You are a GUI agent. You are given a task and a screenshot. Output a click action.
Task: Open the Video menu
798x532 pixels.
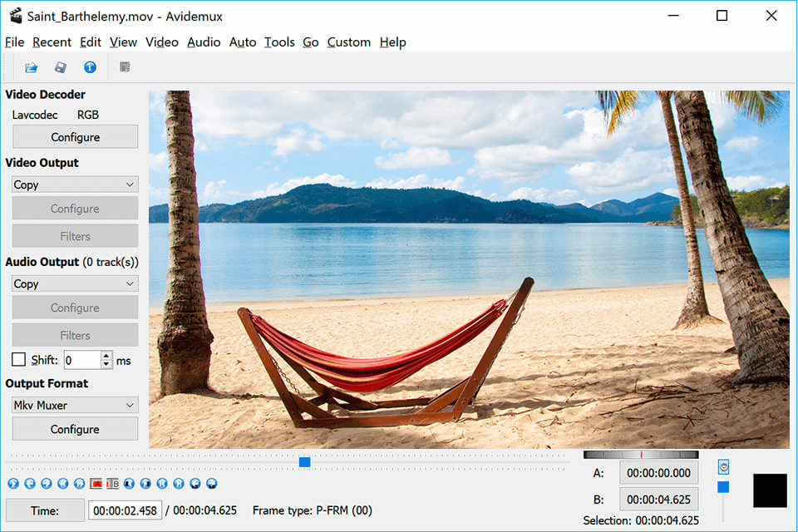pos(161,42)
